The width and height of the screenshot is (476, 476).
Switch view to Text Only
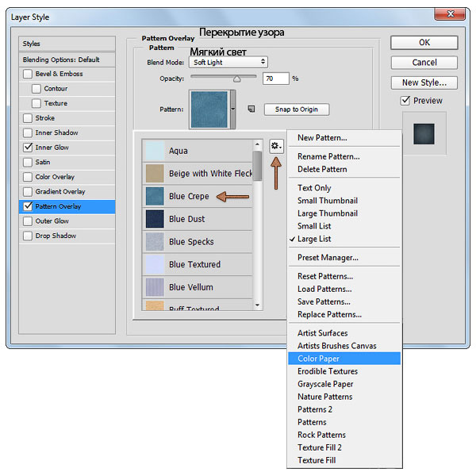[x=314, y=188]
